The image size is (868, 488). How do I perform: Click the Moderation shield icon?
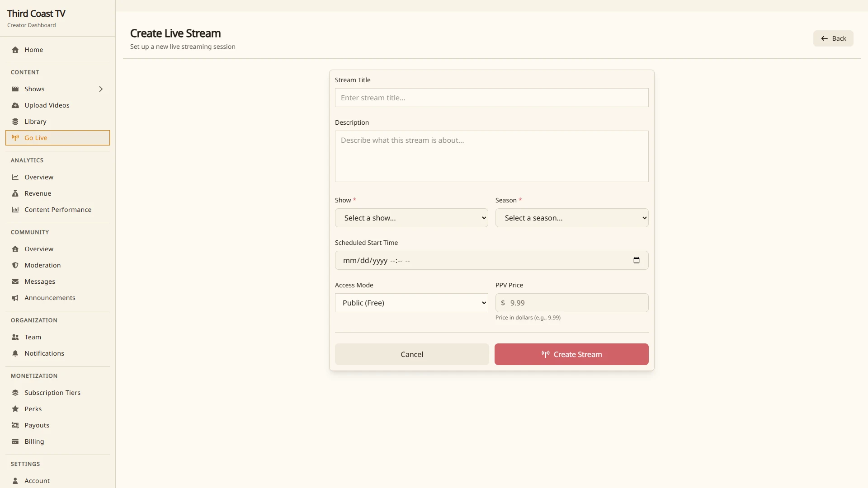pyautogui.click(x=15, y=265)
